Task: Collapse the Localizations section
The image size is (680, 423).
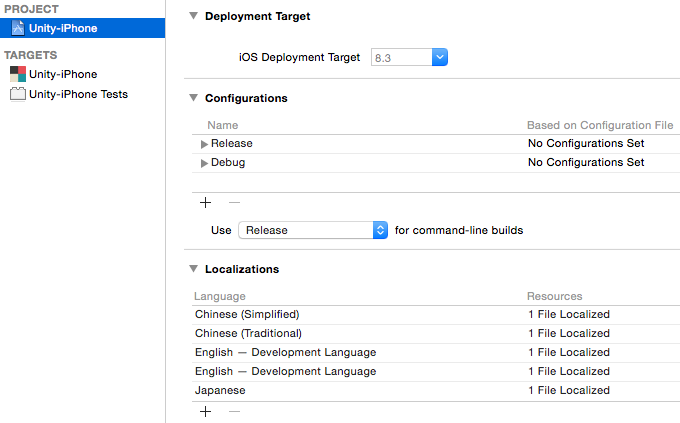Action: point(193,269)
